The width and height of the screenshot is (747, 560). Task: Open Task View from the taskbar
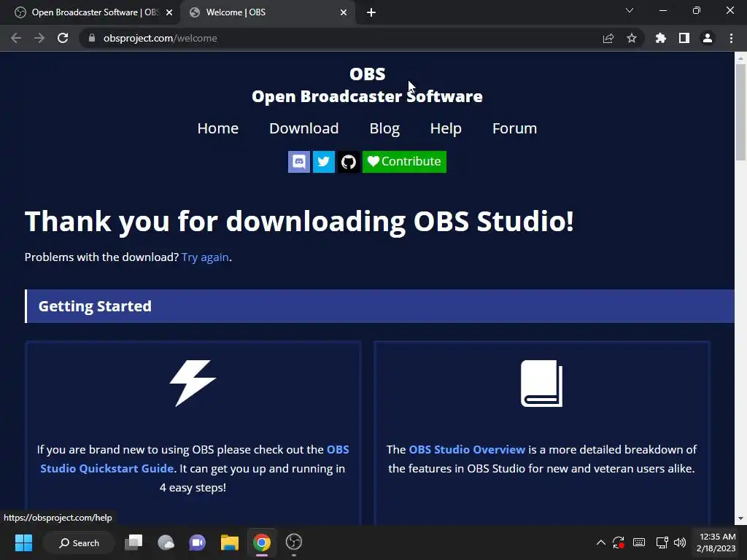(x=133, y=542)
